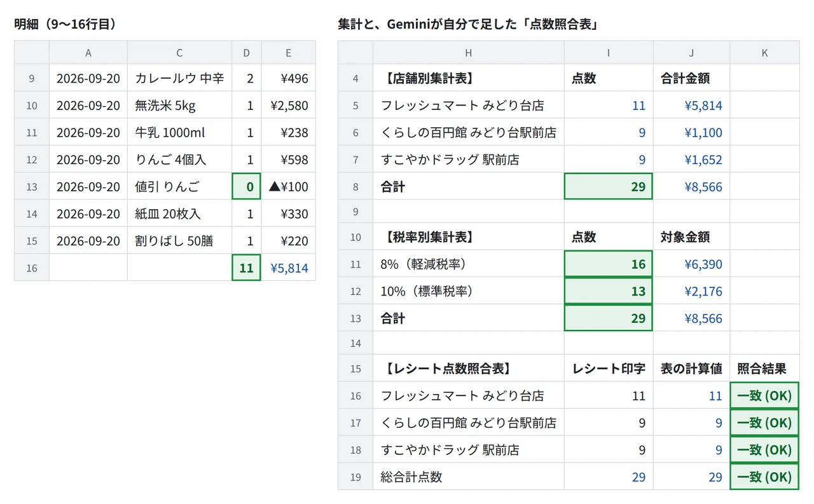Select row header 19 in the summary table
The width and height of the screenshot is (814, 504).
[x=355, y=477]
